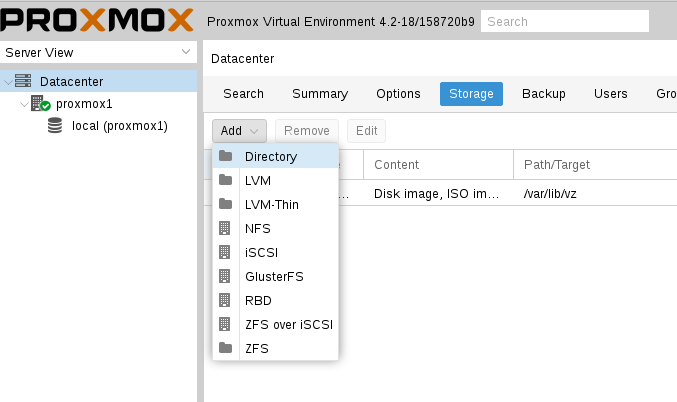
Task: Choose ZFS over iSCSI from menu
Action: pyautogui.click(x=288, y=325)
